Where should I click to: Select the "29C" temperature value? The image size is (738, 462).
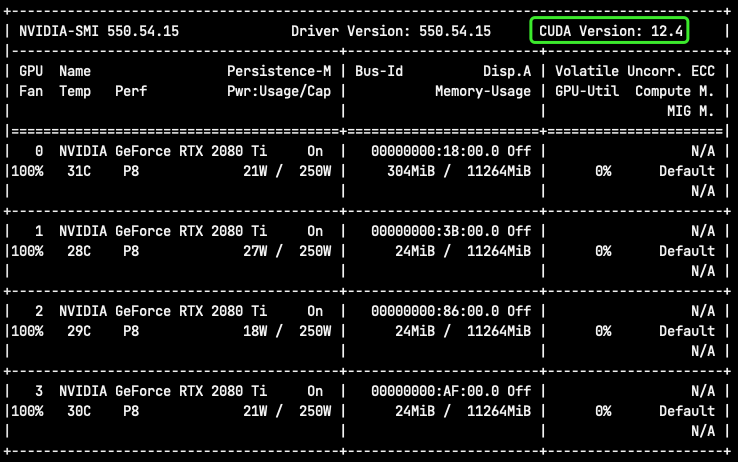click(x=79, y=331)
